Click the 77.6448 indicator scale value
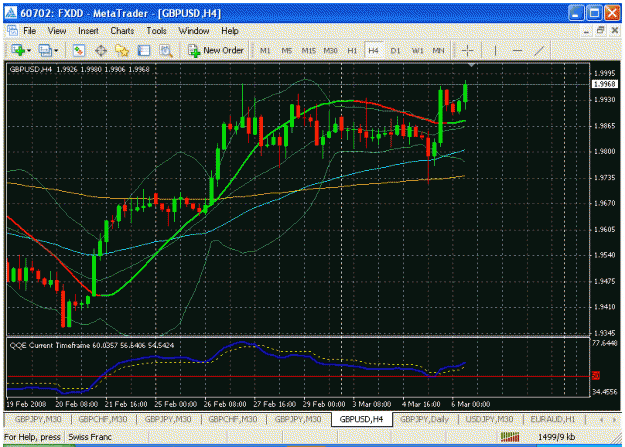 [x=605, y=343]
